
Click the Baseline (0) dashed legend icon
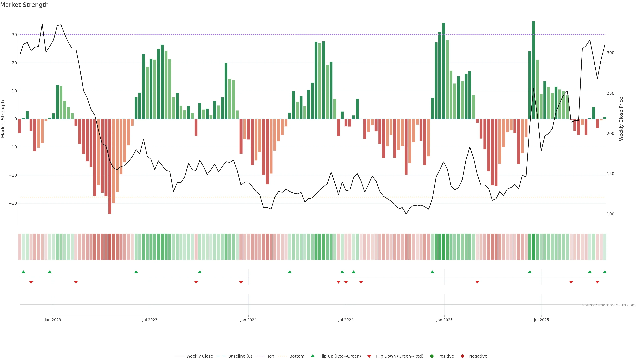pyautogui.click(x=221, y=356)
